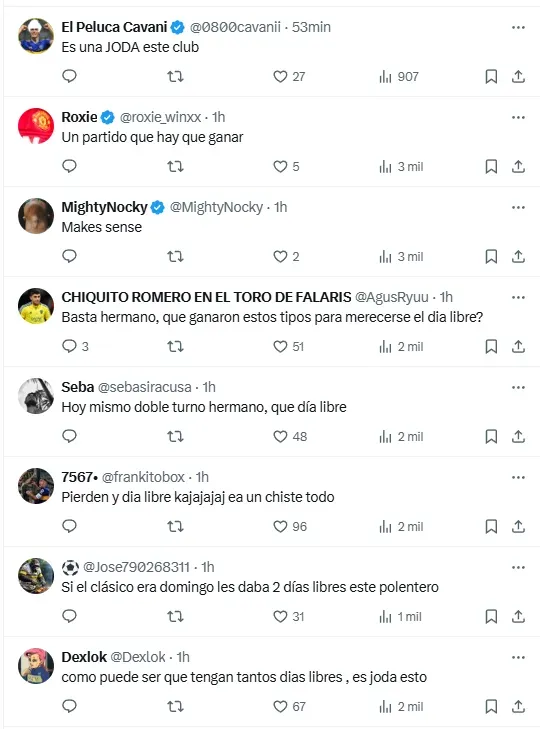
Task: Retweet MightyNocky's 'Makes sense' post
Action: 175,256
